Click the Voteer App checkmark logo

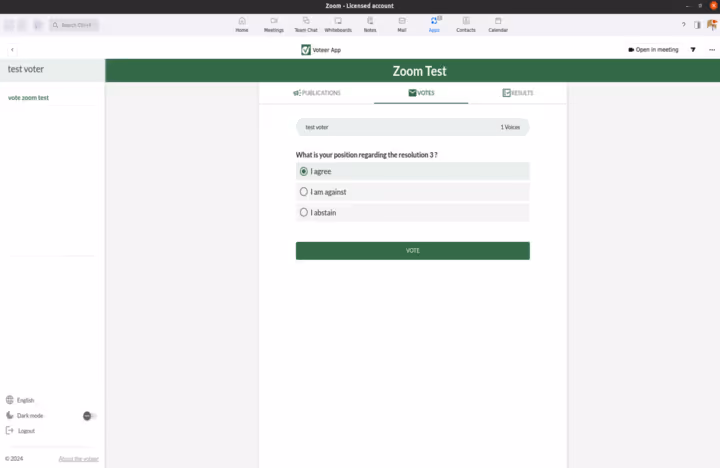pos(306,50)
